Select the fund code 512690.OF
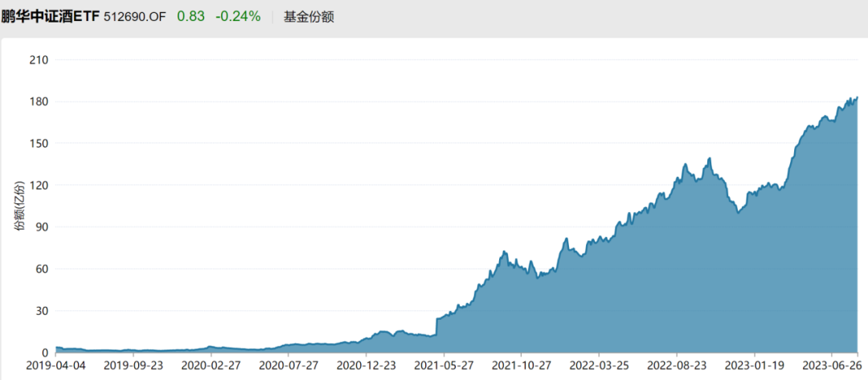 pos(134,17)
